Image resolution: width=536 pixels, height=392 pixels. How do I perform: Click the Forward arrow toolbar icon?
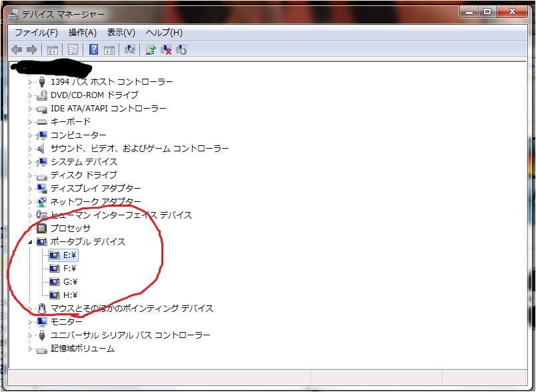point(32,50)
